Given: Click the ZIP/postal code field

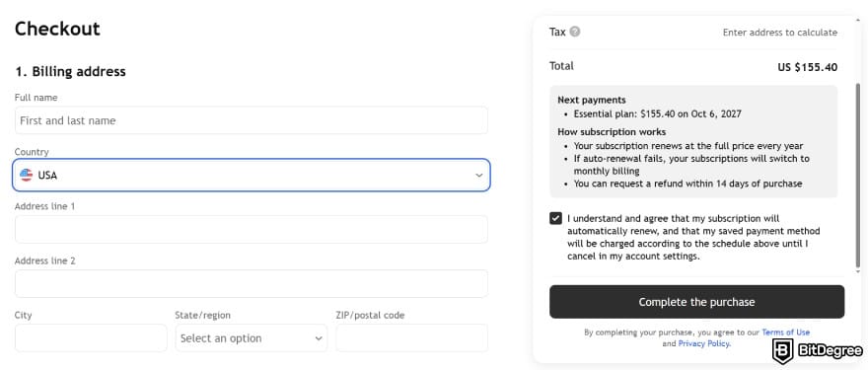Looking at the screenshot, I should pos(412,337).
